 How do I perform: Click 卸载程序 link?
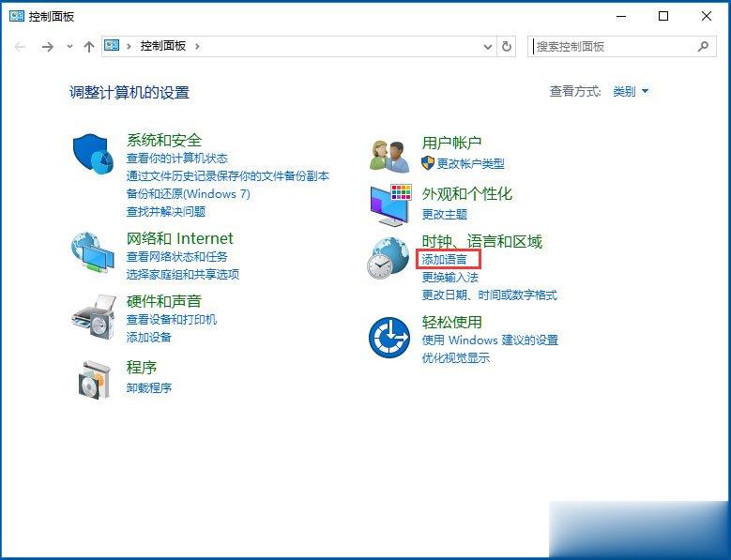click(x=149, y=387)
